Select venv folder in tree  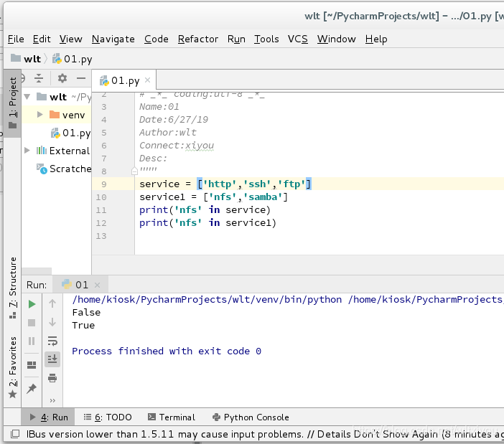[x=67, y=115]
